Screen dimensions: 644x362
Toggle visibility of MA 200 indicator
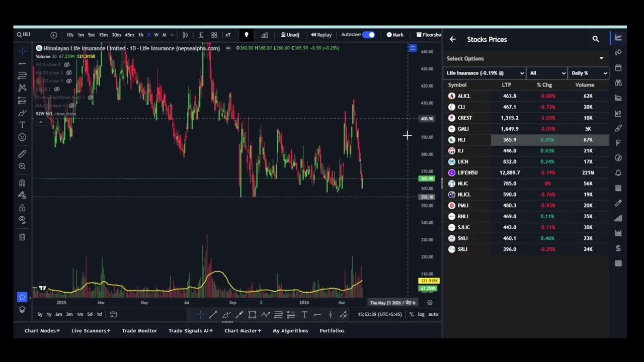click(x=72, y=106)
